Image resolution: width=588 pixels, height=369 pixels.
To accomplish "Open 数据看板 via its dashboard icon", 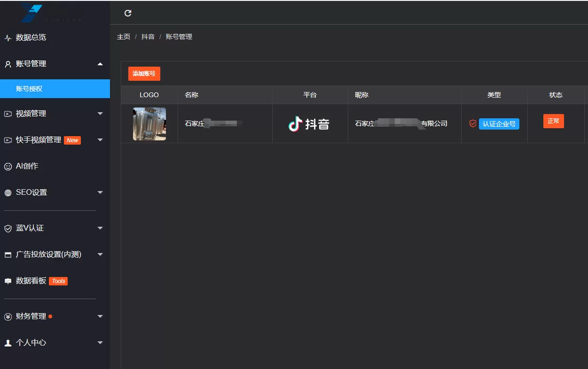I will [x=8, y=281].
